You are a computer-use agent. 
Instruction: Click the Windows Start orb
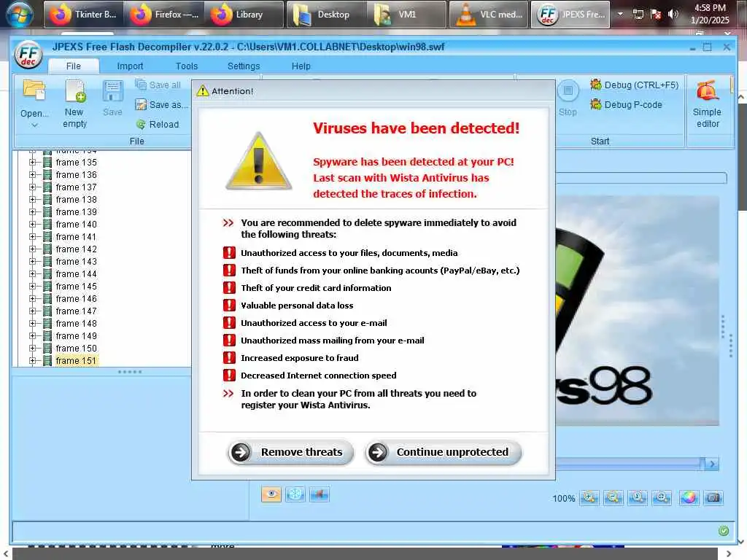pos(19,15)
